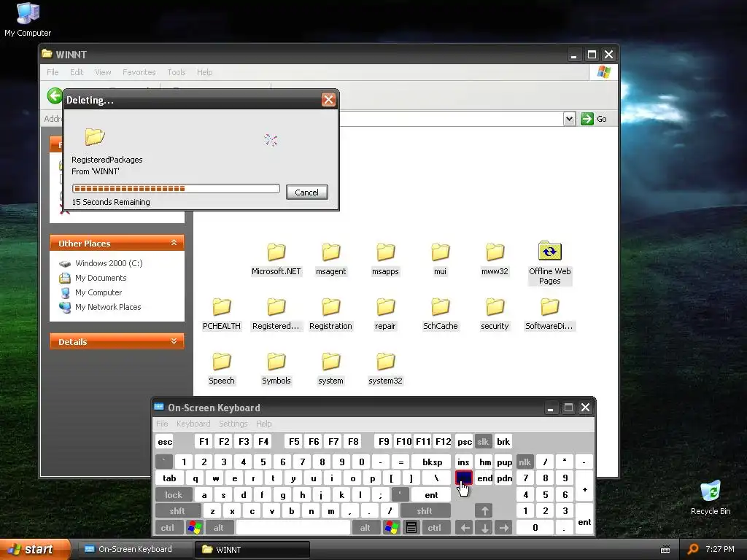Screen dimensions: 747x560
Task: Toggle the caps lock key
Action: 174,495
